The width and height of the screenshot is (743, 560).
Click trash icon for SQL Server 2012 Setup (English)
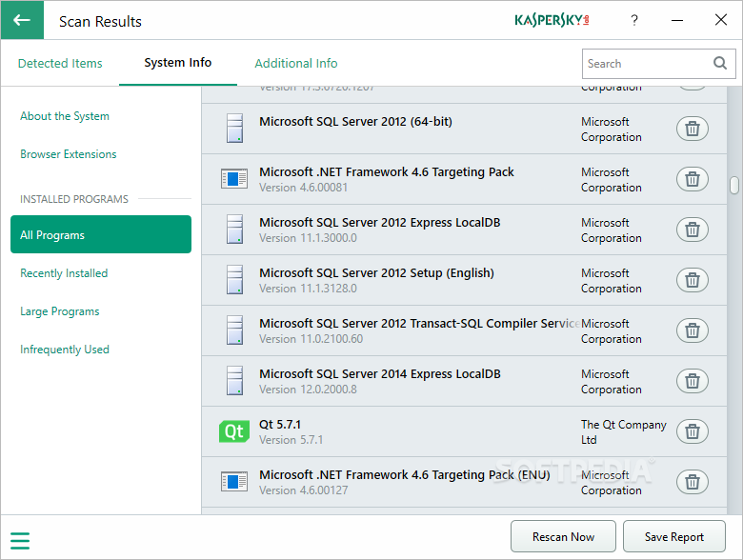coord(693,280)
